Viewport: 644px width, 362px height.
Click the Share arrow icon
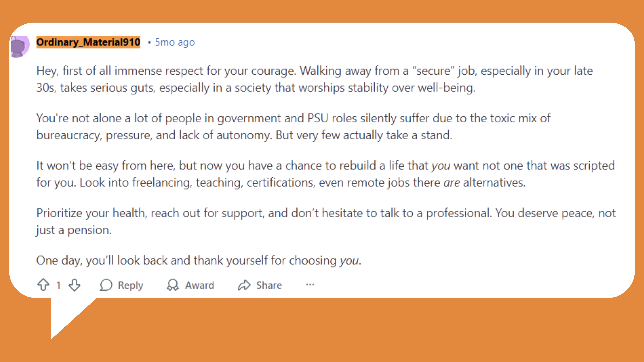point(244,285)
